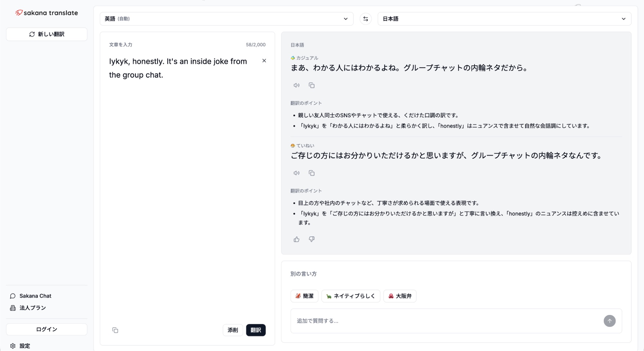
Task: Copy the source text using the copy icon
Action: coord(115,330)
